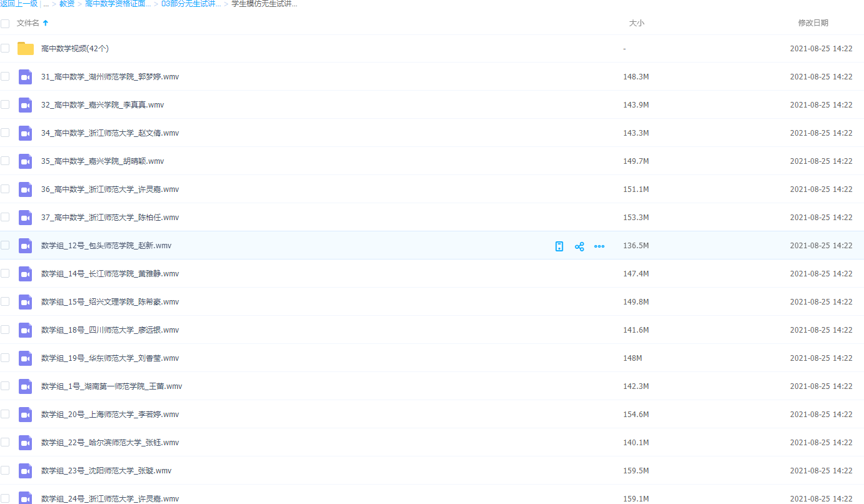This screenshot has width=864, height=504.
Task: Sort the list by 大小 column header
Action: coord(636,23)
